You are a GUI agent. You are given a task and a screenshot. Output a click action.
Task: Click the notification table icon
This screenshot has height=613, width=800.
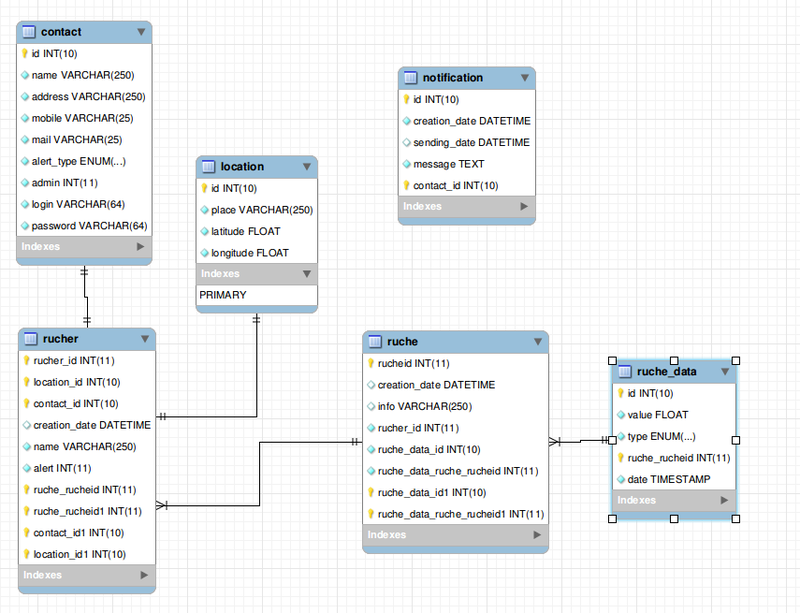click(x=410, y=78)
